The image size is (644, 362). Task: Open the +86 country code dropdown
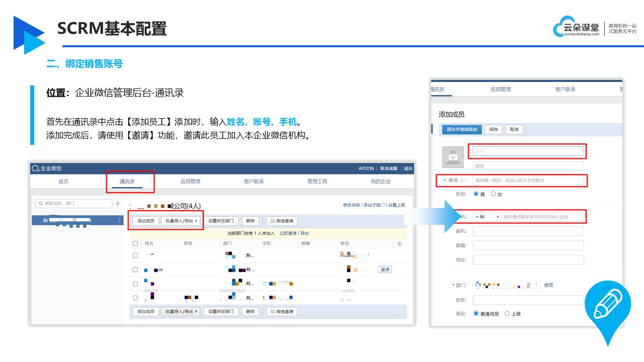pyautogui.click(x=487, y=217)
